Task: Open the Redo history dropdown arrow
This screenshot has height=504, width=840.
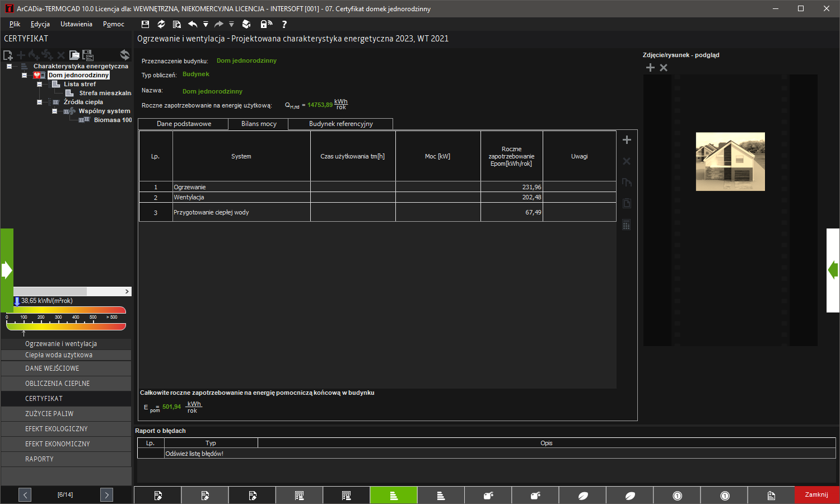Action: (231, 24)
